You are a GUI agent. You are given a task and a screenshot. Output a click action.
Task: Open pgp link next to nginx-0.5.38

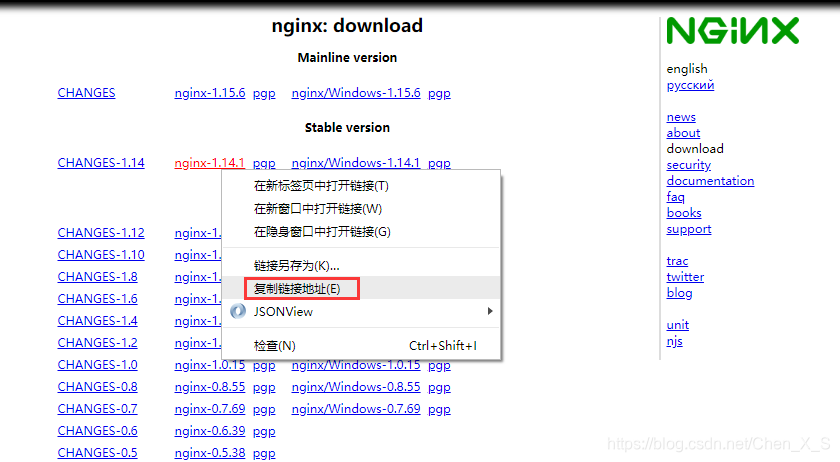click(x=264, y=453)
